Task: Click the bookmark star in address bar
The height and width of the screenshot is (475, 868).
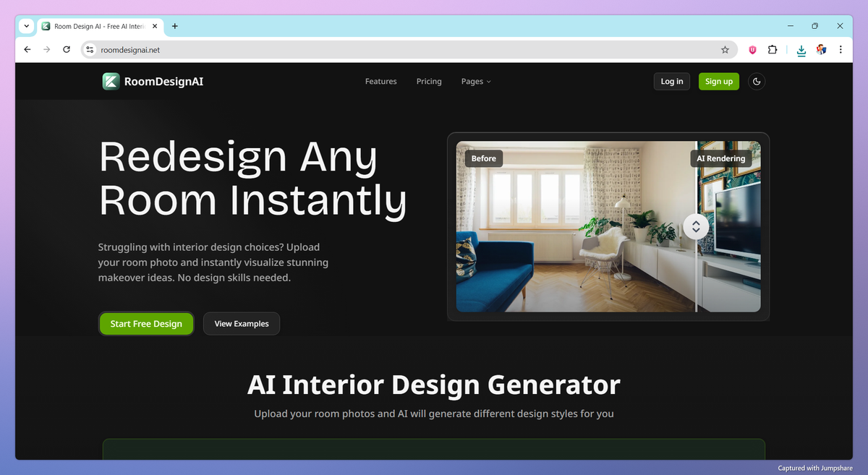Action: click(725, 49)
